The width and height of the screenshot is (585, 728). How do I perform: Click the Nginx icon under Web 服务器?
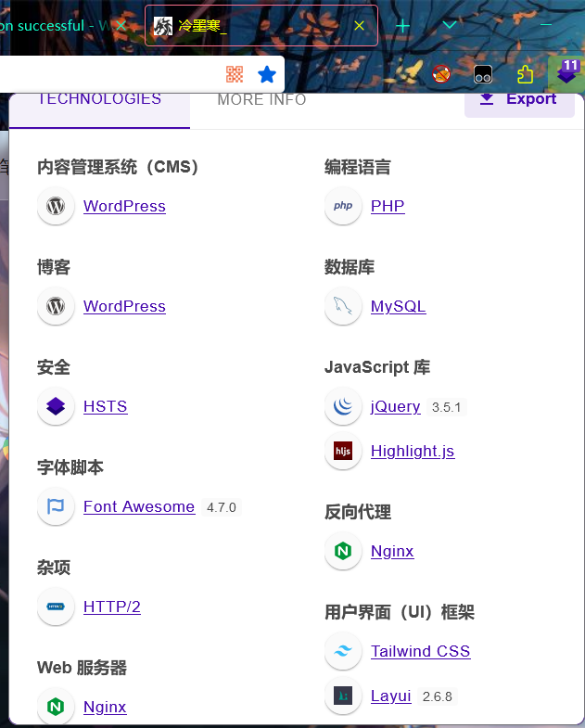(56, 707)
